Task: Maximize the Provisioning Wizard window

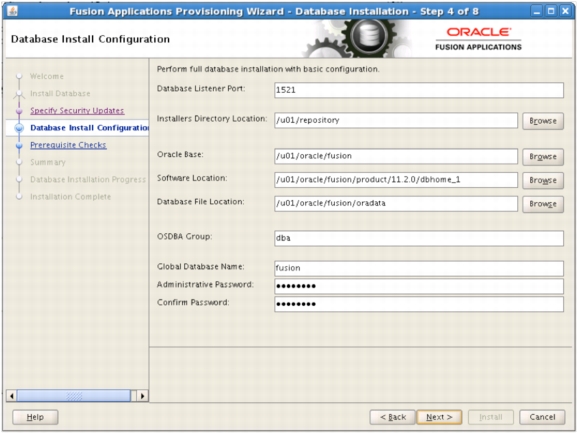Action: [551, 11]
